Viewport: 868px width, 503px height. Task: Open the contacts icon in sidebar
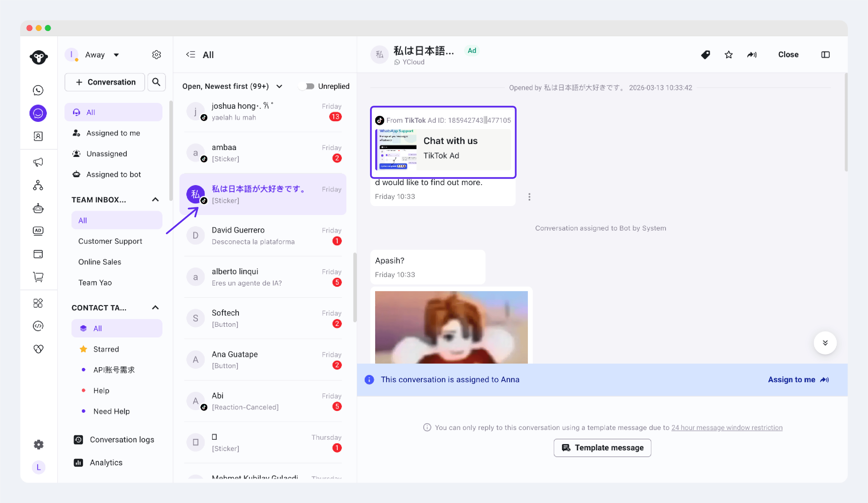(38, 136)
